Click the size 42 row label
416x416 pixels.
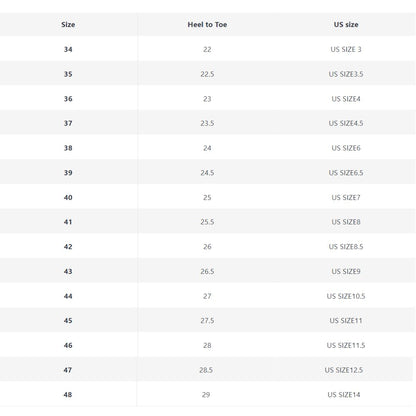pos(68,247)
